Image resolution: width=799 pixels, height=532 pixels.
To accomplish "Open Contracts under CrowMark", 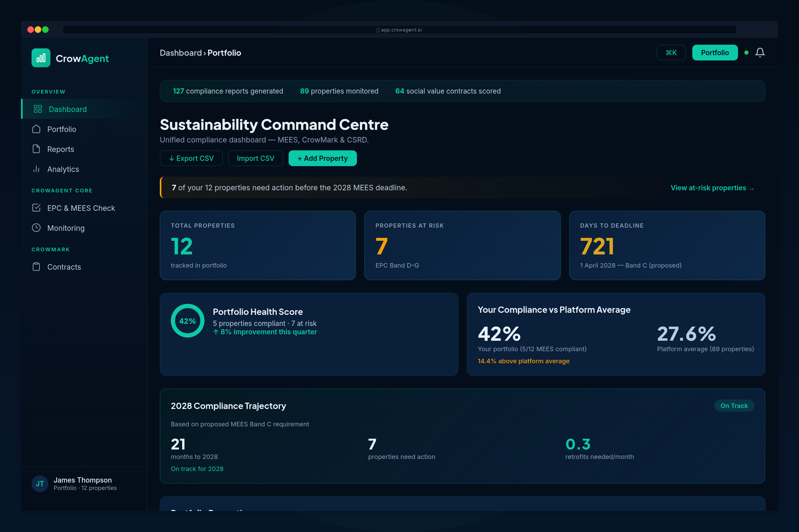I will 84,267.
